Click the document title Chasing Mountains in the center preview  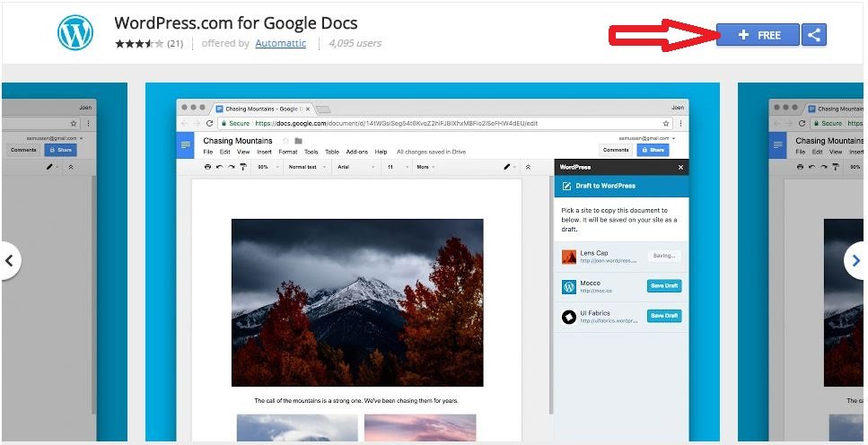(x=238, y=141)
